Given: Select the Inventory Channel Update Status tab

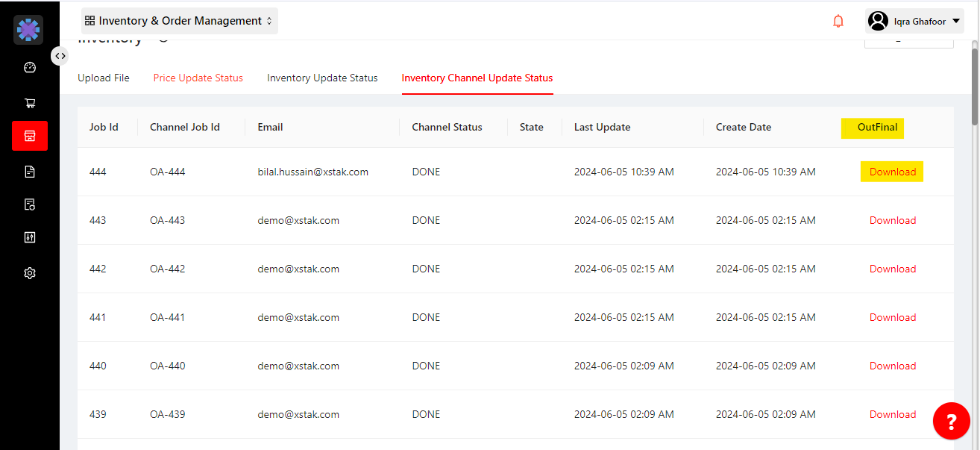Looking at the screenshot, I should [477, 78].
